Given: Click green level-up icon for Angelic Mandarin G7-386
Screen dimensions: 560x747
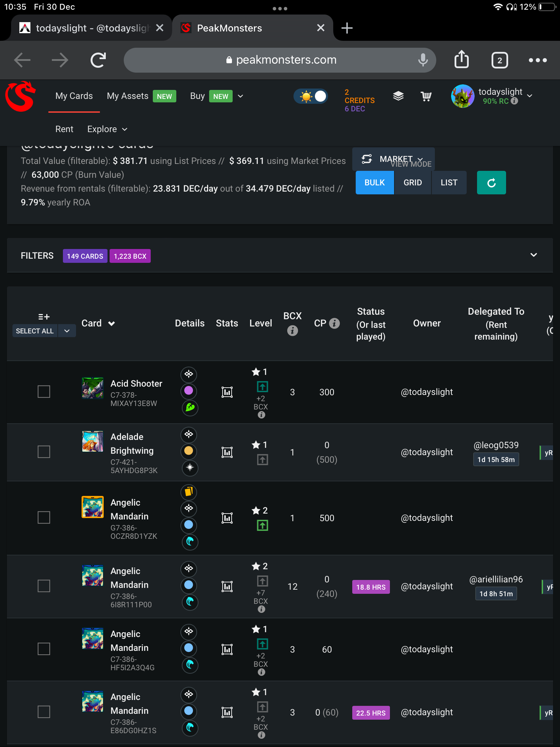Looking at the screenshot, I should tap(262, 526).
